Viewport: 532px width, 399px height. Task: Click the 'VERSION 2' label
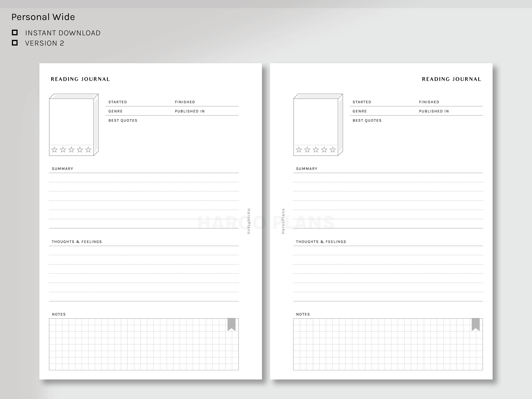pos(45,43)
